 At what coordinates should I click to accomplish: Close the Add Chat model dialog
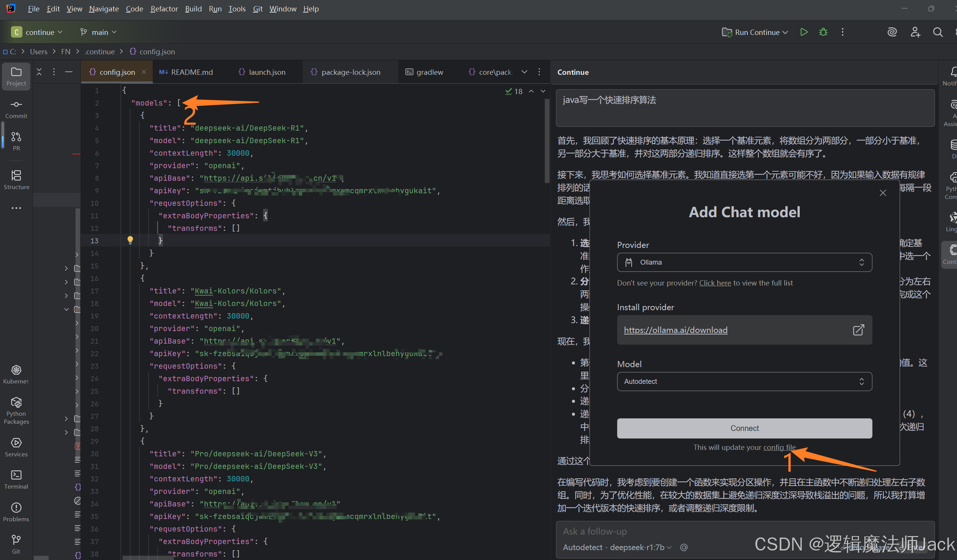(883, 193)
